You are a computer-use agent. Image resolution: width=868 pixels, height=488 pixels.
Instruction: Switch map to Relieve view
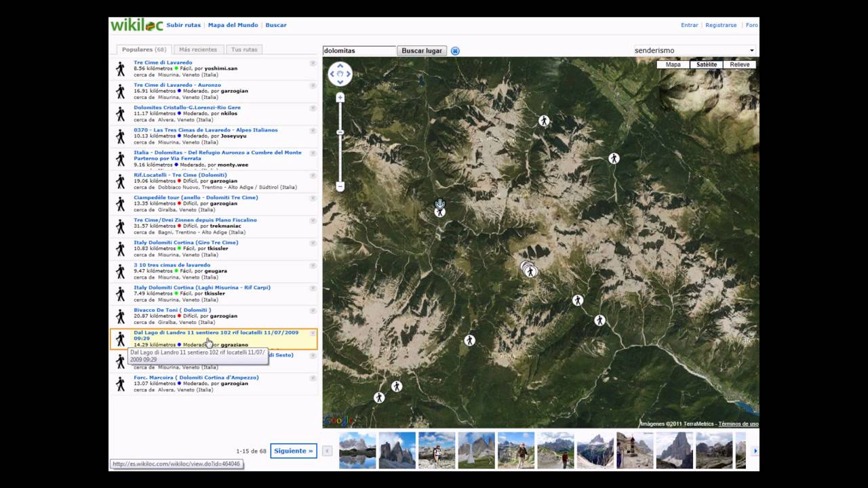click(739, 64)
